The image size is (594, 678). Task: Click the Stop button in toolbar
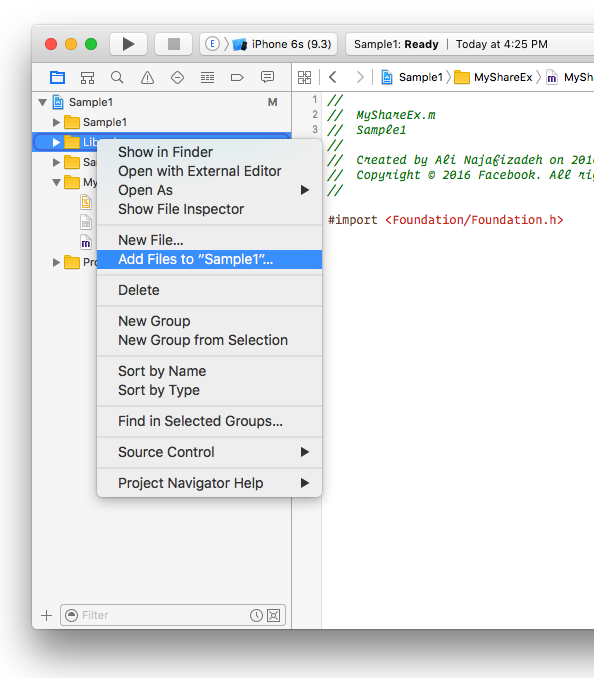tap(173, 44)
